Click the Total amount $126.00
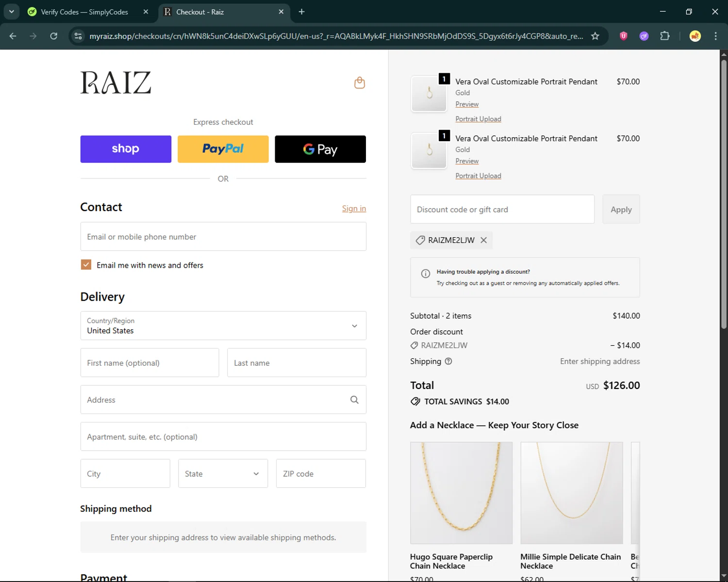This screenshot has width=728, height=582. pos(621,386)
